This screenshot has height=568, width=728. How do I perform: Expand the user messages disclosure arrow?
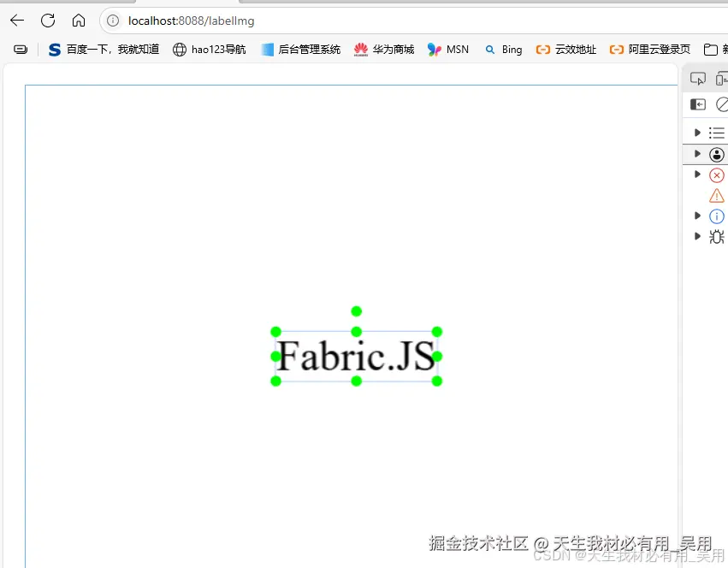click(x=698, y=155)
